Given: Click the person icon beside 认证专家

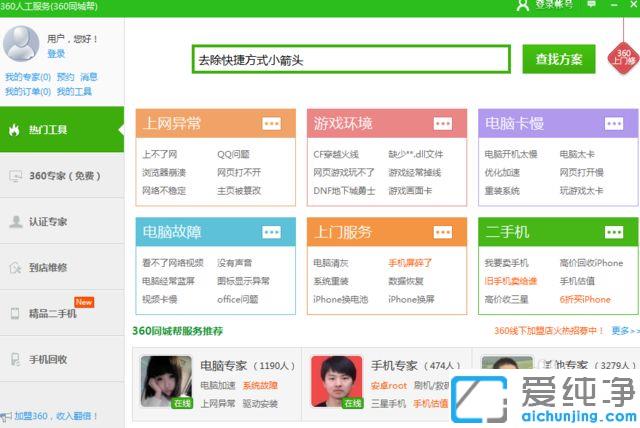Looking at the screenshot, I should click(14, 222).
